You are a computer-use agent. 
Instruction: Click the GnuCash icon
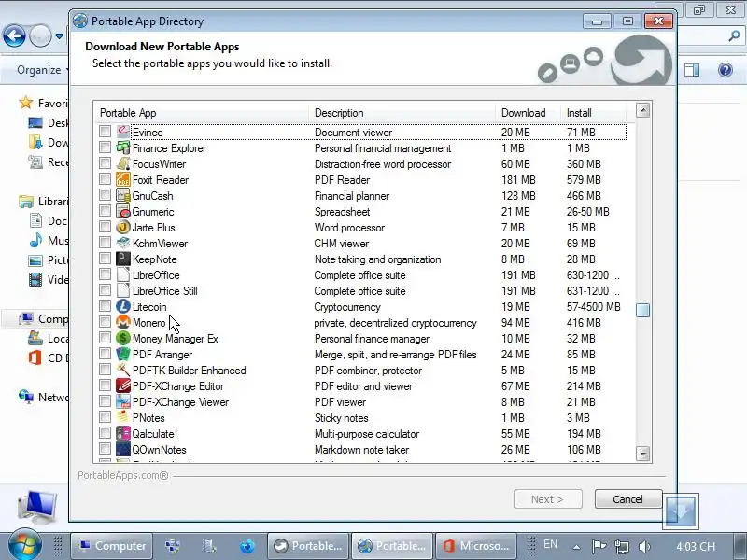(123, 195)
